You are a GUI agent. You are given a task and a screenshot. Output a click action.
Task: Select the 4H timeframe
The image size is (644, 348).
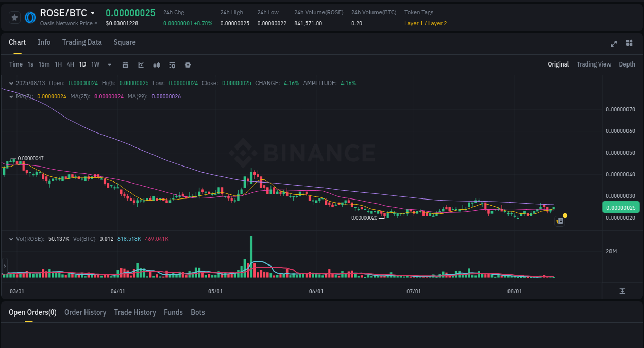coord(70,64)
